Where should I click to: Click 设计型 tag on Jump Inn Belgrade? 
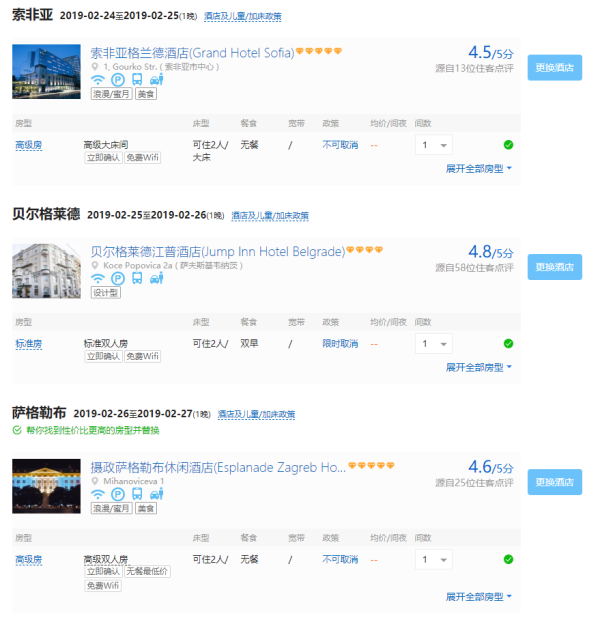click(x=106, y=292)
